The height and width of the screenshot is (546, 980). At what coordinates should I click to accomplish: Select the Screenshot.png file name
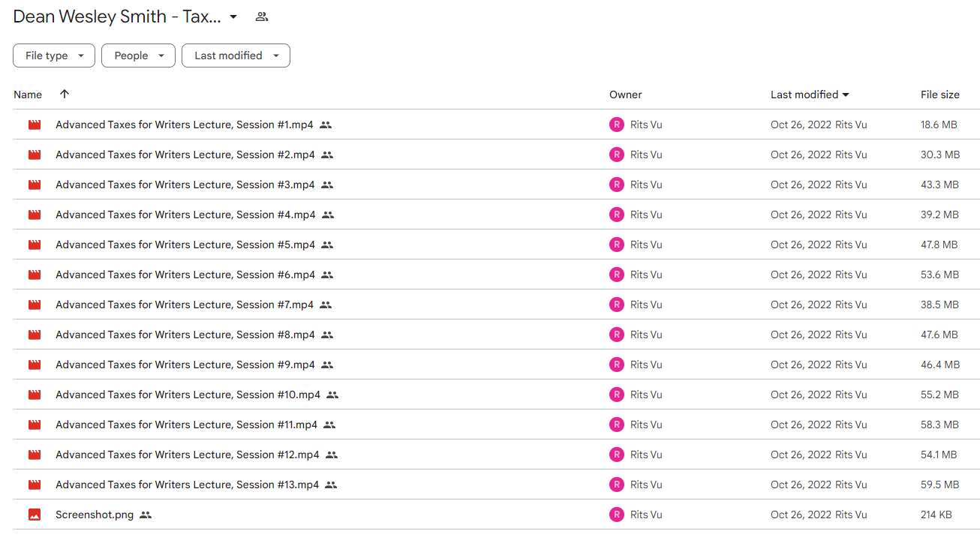(x=95, y=514)
